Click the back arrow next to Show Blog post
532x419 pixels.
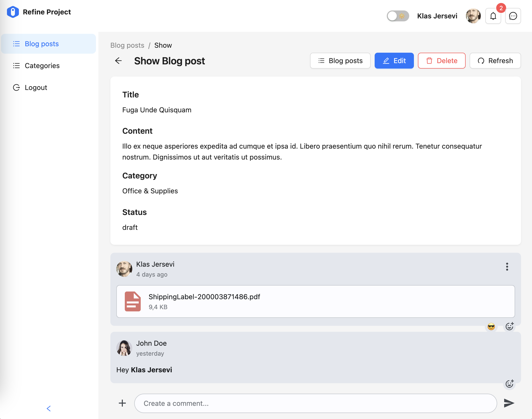pos(118,61)
